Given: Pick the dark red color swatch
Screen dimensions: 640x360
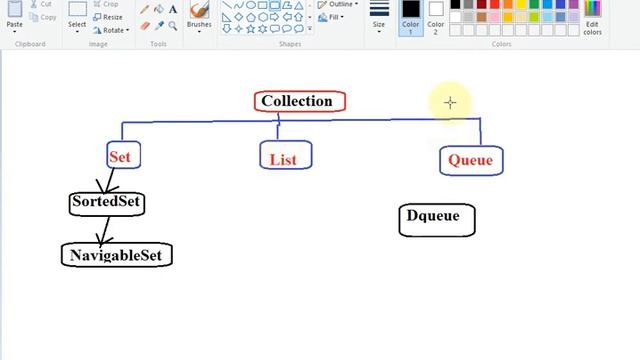Looking at the screenshot, I should click(482, 4).
